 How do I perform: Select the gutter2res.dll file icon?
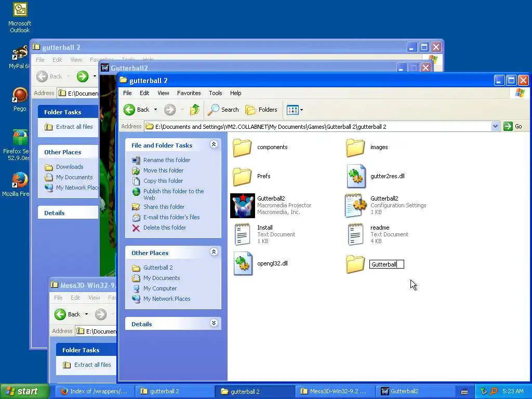point(356,177)
